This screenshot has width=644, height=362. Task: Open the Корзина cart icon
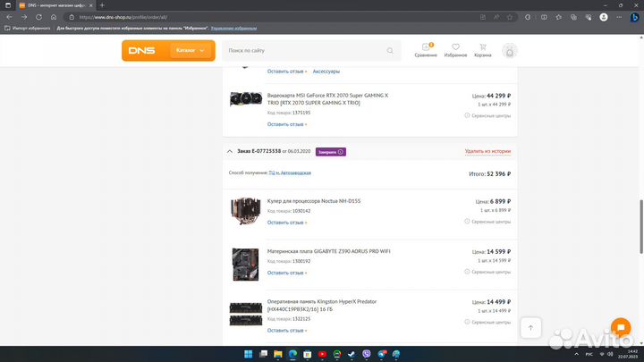483,50
